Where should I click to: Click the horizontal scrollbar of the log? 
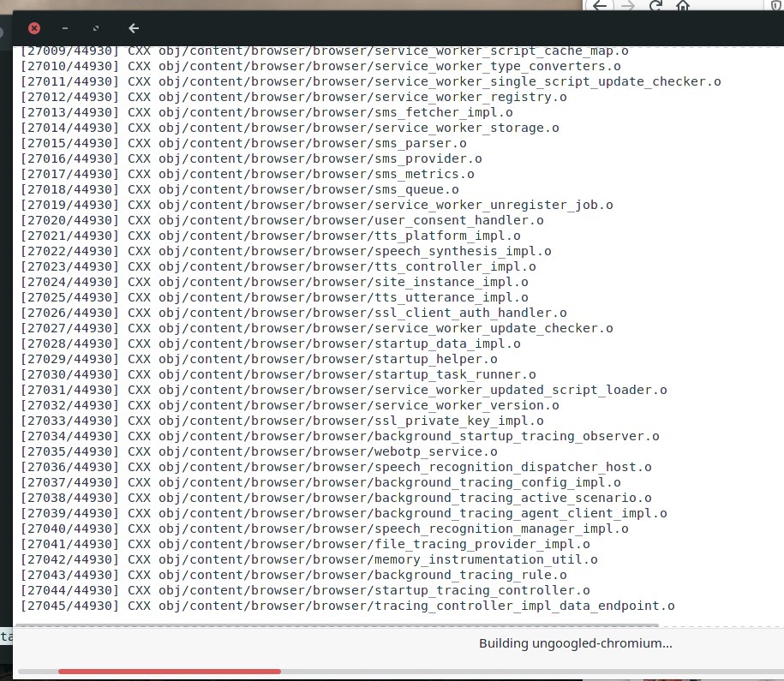coord(337,625)
